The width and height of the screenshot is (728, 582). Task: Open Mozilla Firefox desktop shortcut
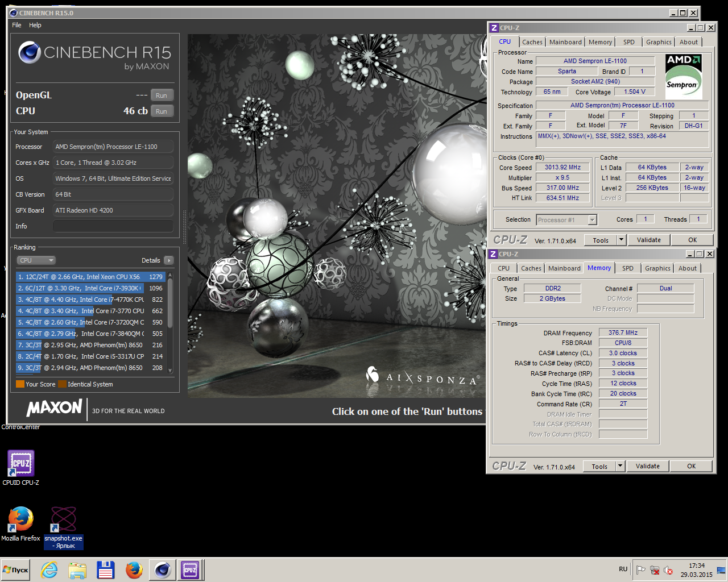[21, 523]
